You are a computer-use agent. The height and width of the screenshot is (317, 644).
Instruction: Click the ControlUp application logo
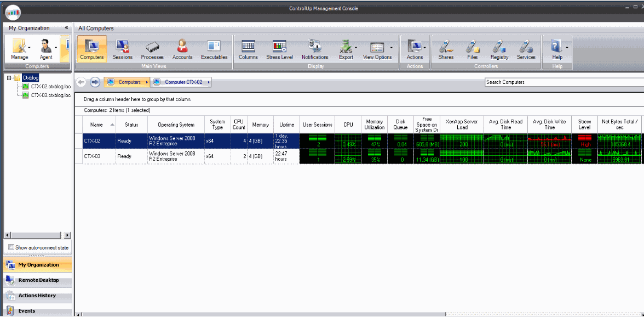13,12
